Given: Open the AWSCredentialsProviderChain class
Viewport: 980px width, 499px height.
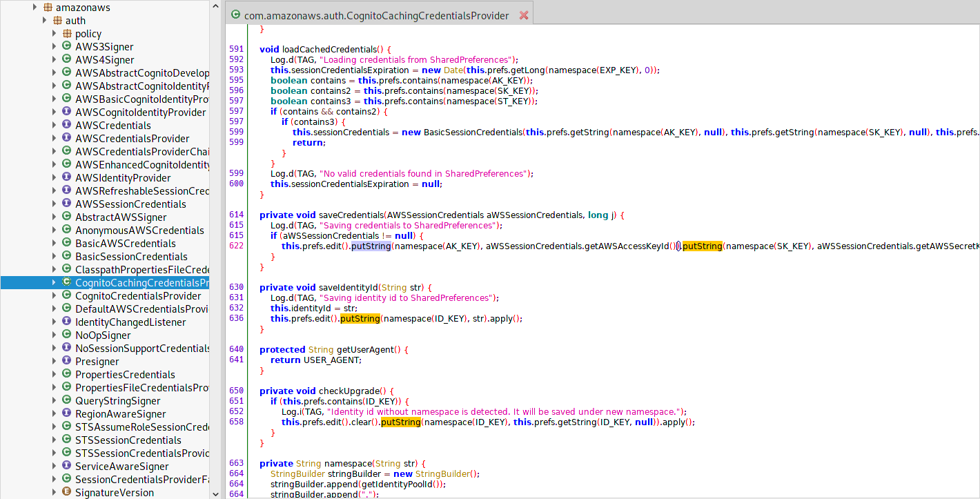Looking at the screenshot, I should coord(142,152).
